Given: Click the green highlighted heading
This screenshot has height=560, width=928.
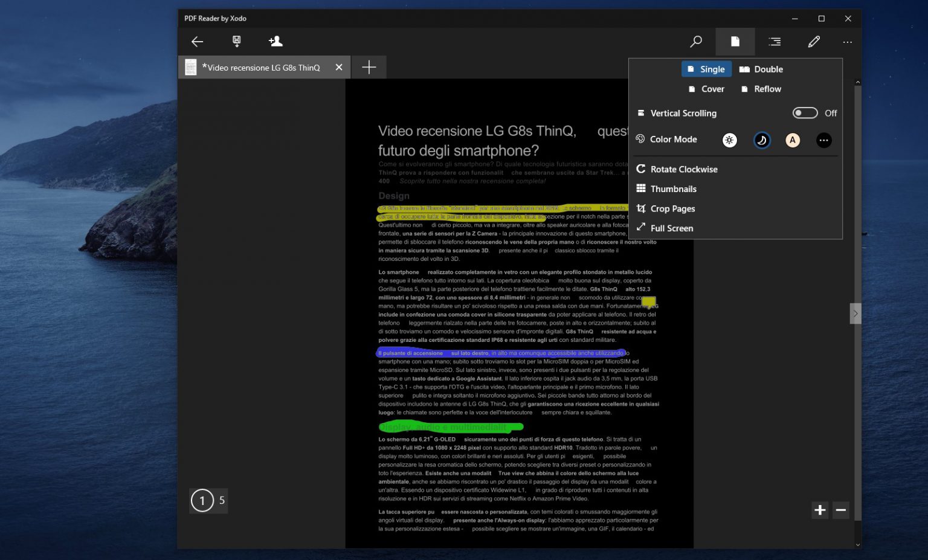Looking at the screenshot, I should click(450, 427).
